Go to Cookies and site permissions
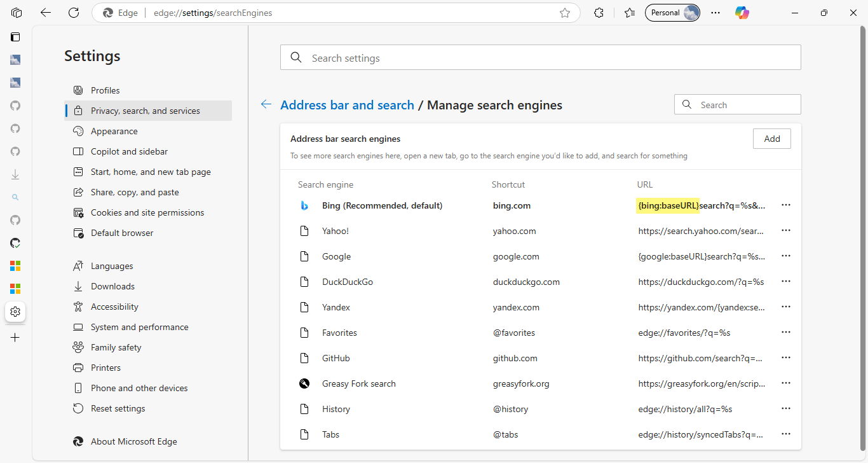This screenshot has height=463, width=868. pyautogui.click(x=147, y=212)
